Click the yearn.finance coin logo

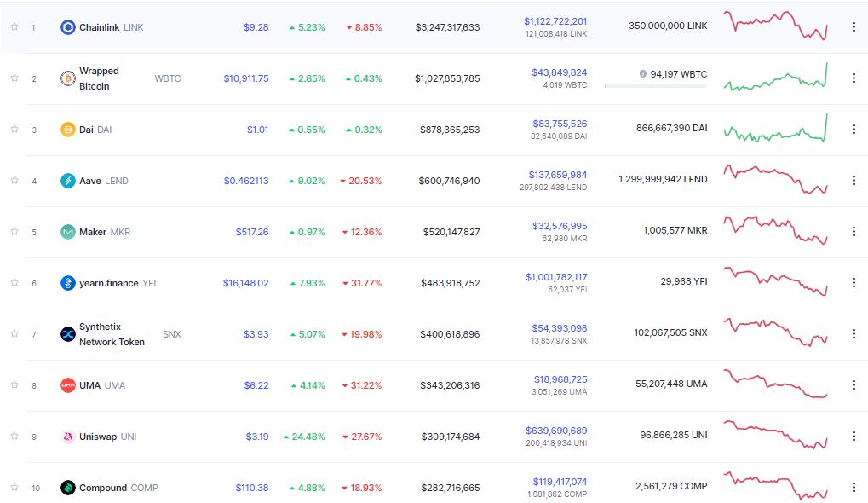67,283
